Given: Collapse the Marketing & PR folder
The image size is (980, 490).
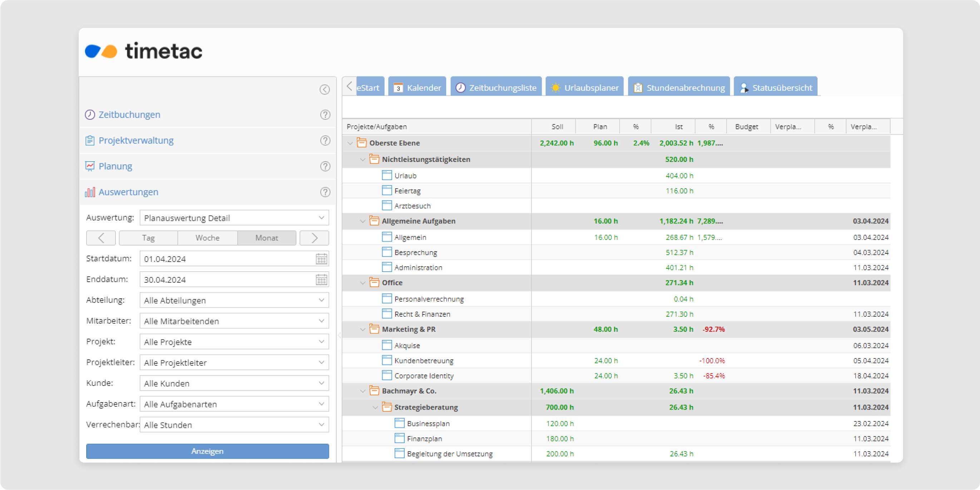Looking at the screenshot, I should [x=363, y=330].
